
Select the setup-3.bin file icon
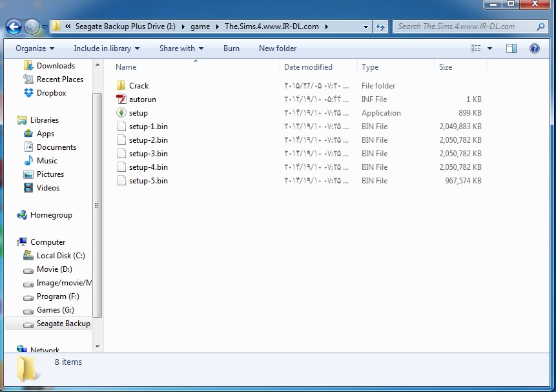click(121, 153)
